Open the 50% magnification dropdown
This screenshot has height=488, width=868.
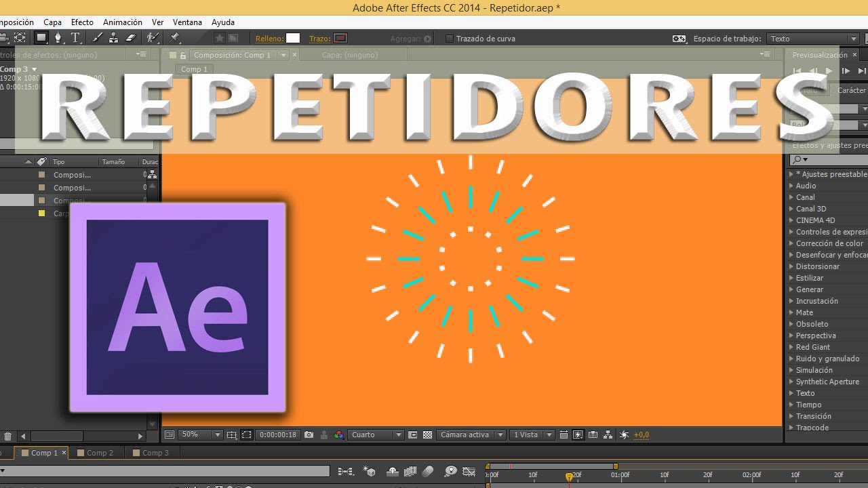pyautogui.click(x=201, y=434)
